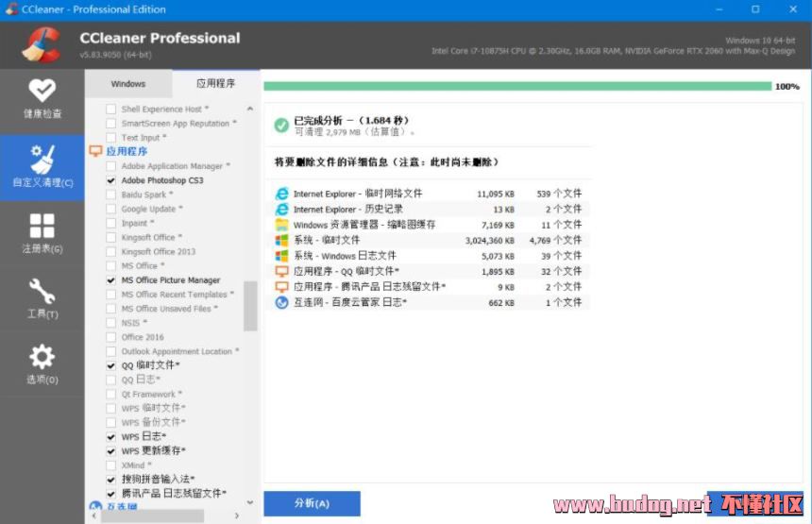Click the Windows 资源管理器 folder icon
The width and height of the screenshot is (812, 524).
point(281,225)
